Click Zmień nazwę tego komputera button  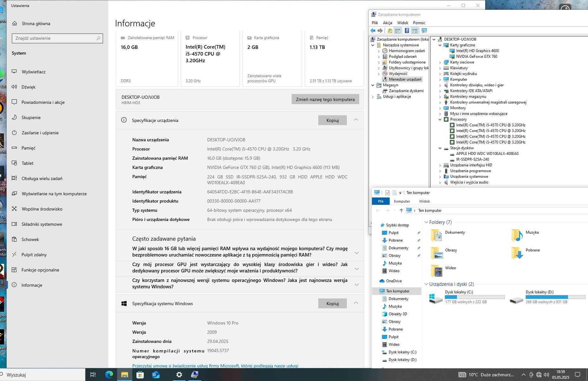coord(325,99)
